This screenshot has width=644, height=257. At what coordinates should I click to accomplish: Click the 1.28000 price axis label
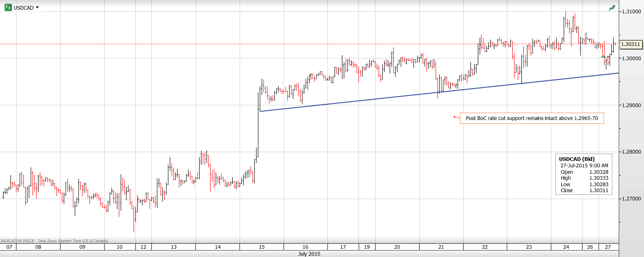(631, 152)
